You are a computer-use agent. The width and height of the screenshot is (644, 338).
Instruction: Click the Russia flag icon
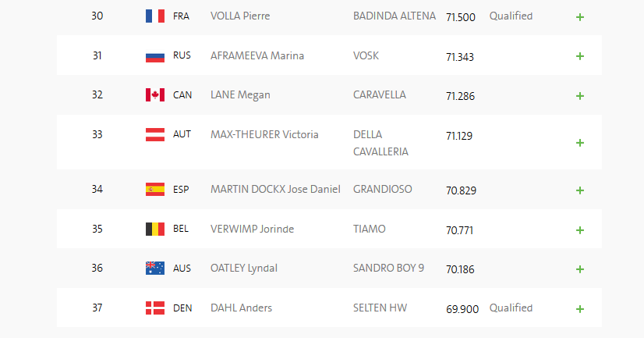tap(155, 56)
